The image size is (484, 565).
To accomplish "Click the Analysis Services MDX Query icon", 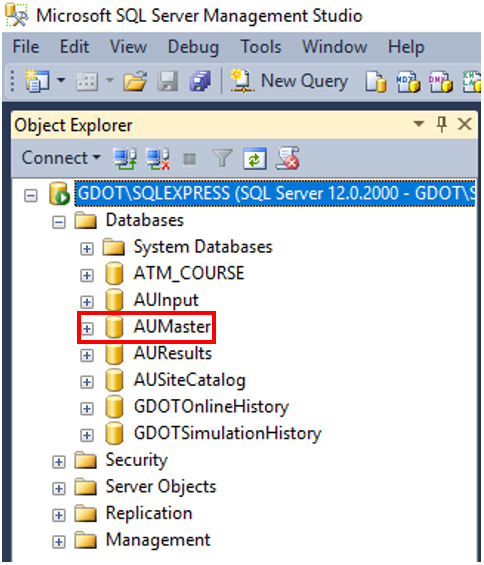I will click(408, 81).
